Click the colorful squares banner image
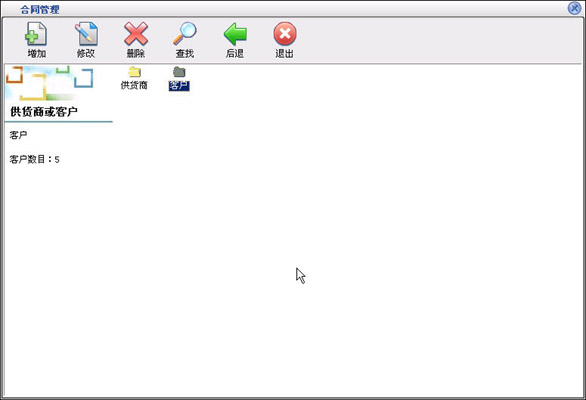586x400 pixels. click(x=50, y=83)
